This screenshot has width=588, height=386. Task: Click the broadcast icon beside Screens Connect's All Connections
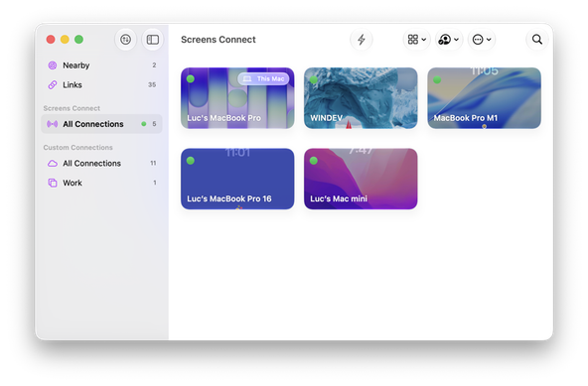coord(52,124)
